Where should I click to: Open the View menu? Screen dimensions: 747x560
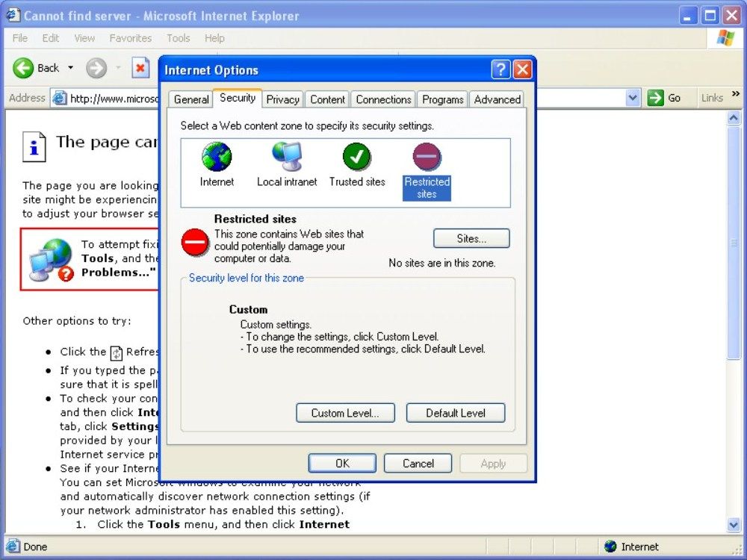[84, 38]
